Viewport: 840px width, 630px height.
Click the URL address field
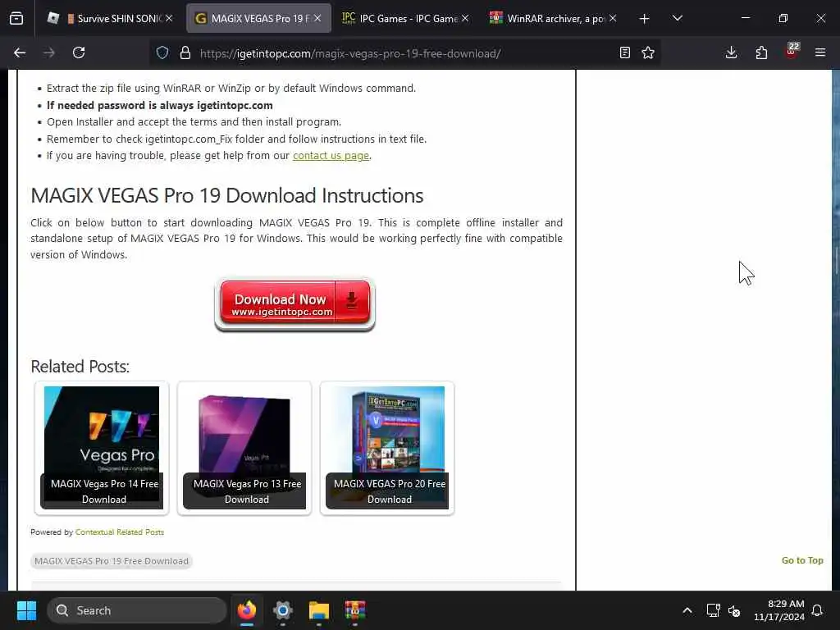(x=404, y=53)
